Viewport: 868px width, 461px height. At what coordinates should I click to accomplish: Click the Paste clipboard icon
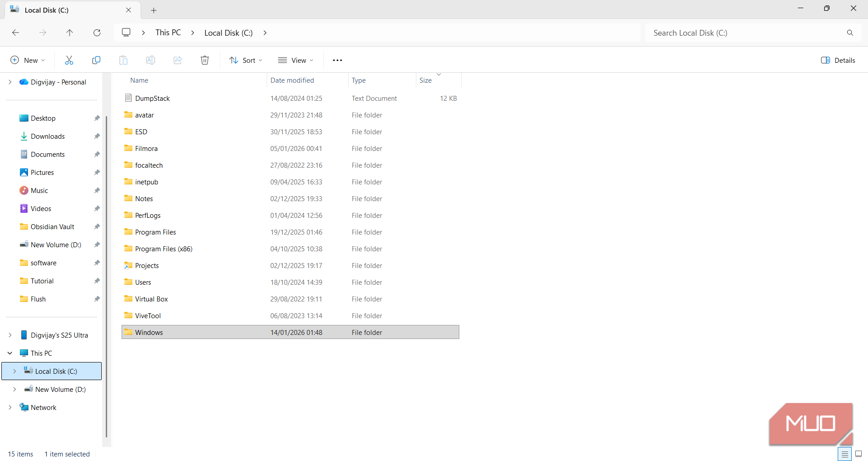(x=123, y=60)
